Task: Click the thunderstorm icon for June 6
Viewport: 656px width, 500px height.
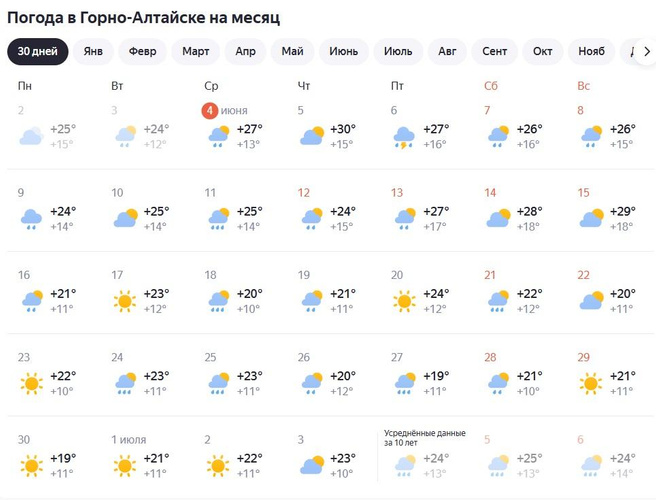Action: (x=405, y=136)
